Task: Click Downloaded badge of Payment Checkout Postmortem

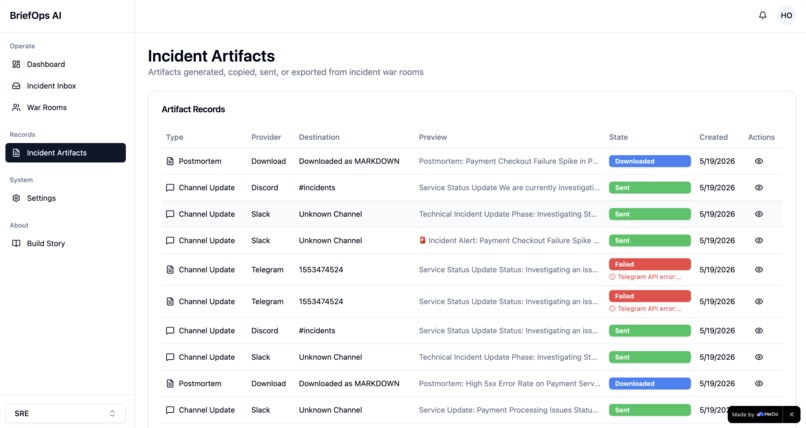Action: click(x=650, y=161)
